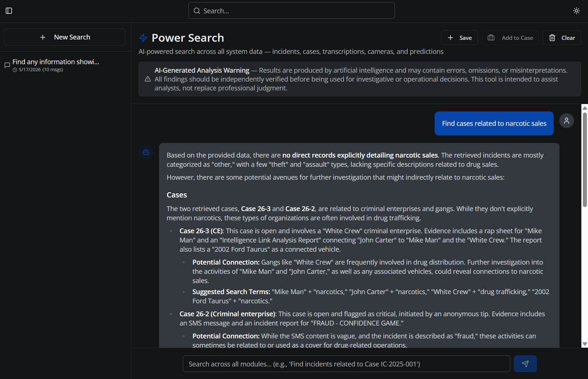Click the 'Cases' heading
Image resolution: width=588 pixels, height=379 pixels.
[x=177, y=195]
